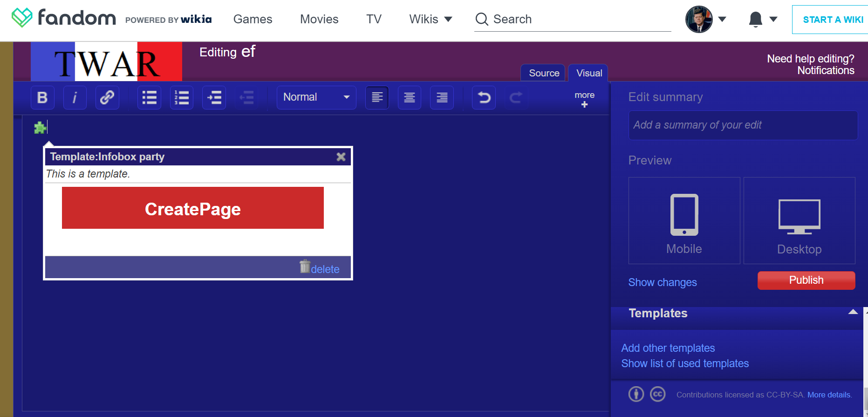Expand the Wikis navigation menu
The width and height of the screenshot is (868, 417).
click(431, 19)
